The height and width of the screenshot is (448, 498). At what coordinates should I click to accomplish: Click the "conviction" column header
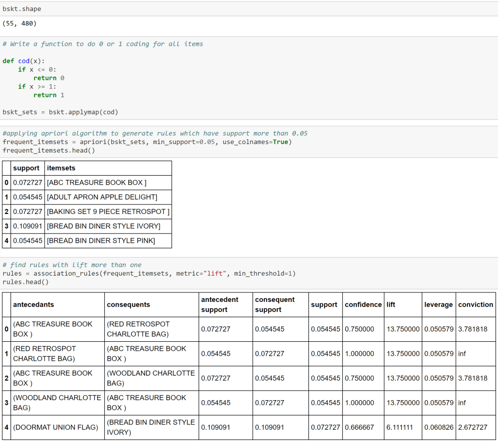pyautogui.click(x=476, y=305)
